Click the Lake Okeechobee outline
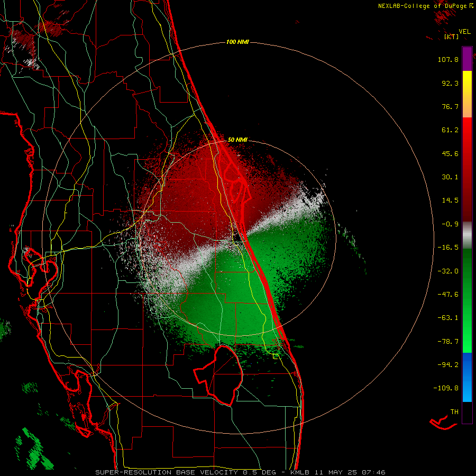This screenshot has height=476, width=476. pyautogui.click(x=218, y=375)
